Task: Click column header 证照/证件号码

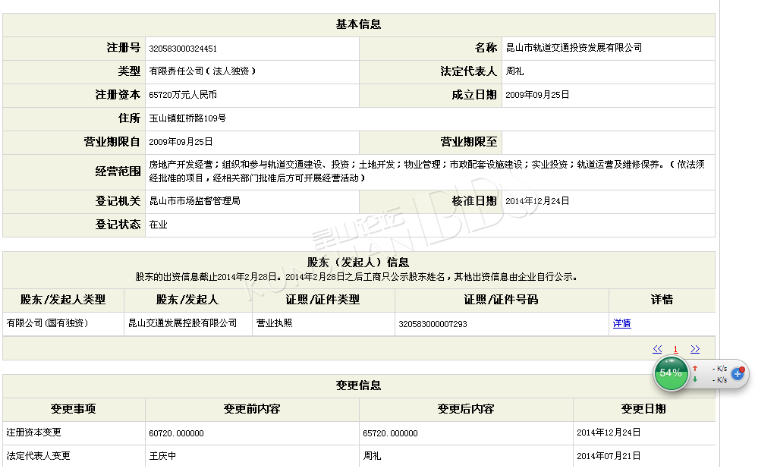Action: point(501,299)
